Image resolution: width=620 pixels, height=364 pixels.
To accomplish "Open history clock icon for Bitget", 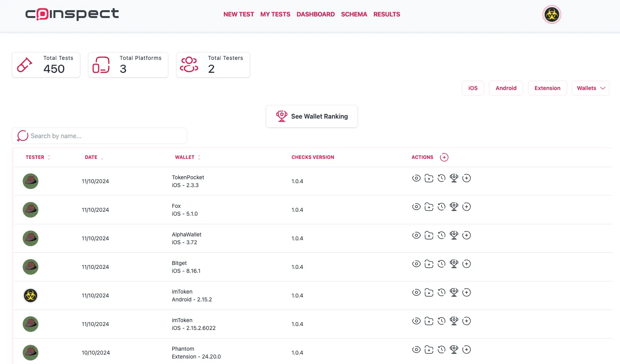I will coord(442,264).
